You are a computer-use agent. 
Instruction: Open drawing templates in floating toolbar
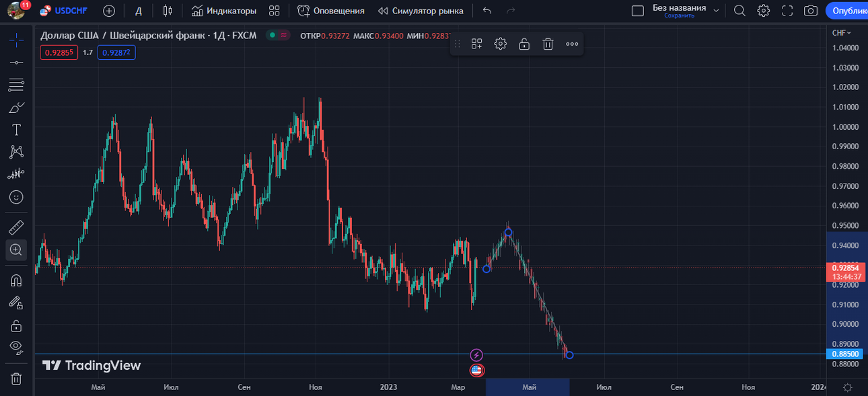point(476,44)
